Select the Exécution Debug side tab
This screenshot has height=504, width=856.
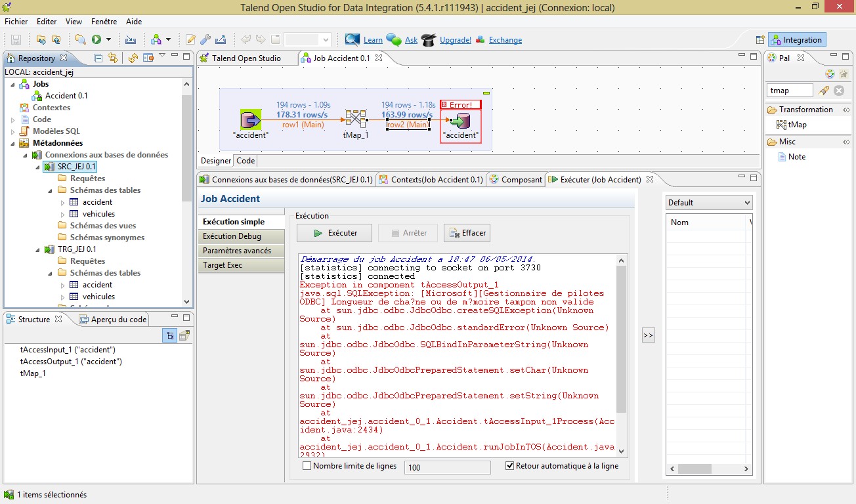241,236
